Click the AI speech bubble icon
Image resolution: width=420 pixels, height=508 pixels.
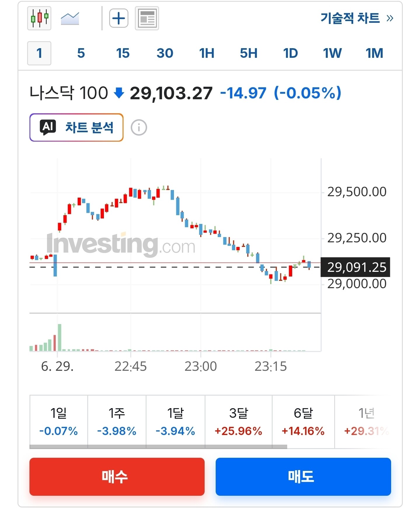point(48,127)
